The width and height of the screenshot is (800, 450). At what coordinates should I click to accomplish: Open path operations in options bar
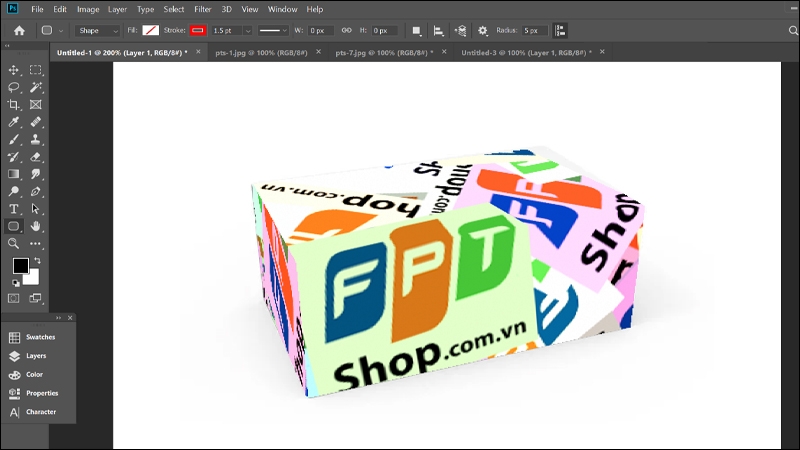pos(416,31)
